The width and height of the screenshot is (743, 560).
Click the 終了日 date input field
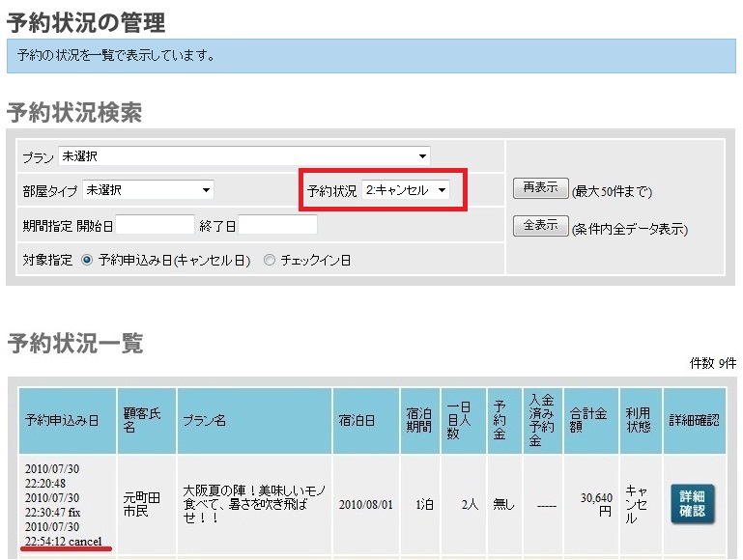(278, 225)
